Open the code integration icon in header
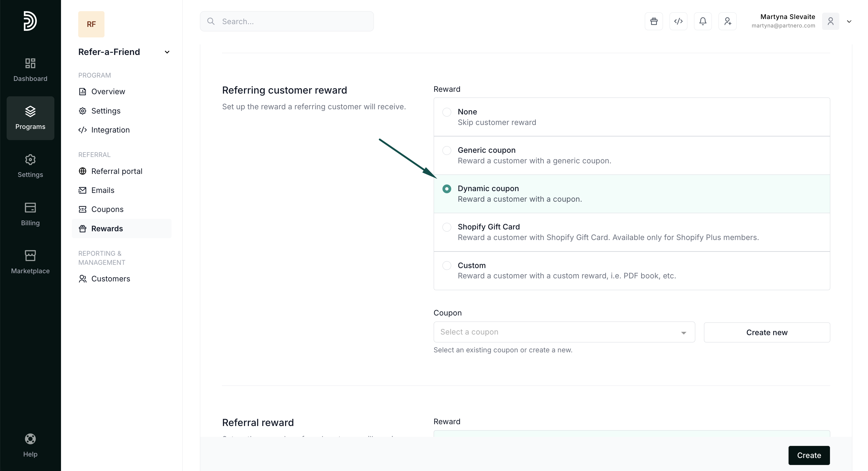Image resolution: width=868 pixels, height=471 pixels. tap(678, 21)
